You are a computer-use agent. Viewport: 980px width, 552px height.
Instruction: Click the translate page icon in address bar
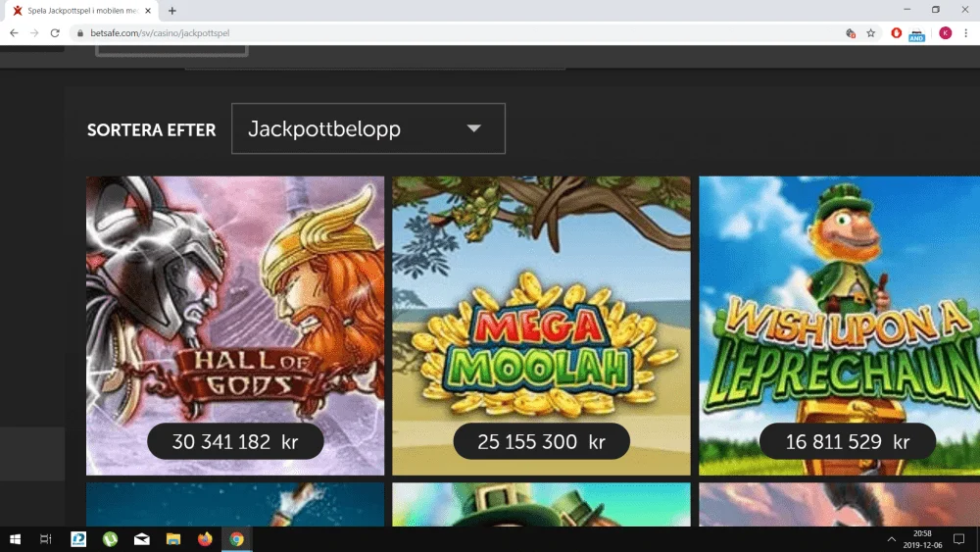click(x=850, y=33)
